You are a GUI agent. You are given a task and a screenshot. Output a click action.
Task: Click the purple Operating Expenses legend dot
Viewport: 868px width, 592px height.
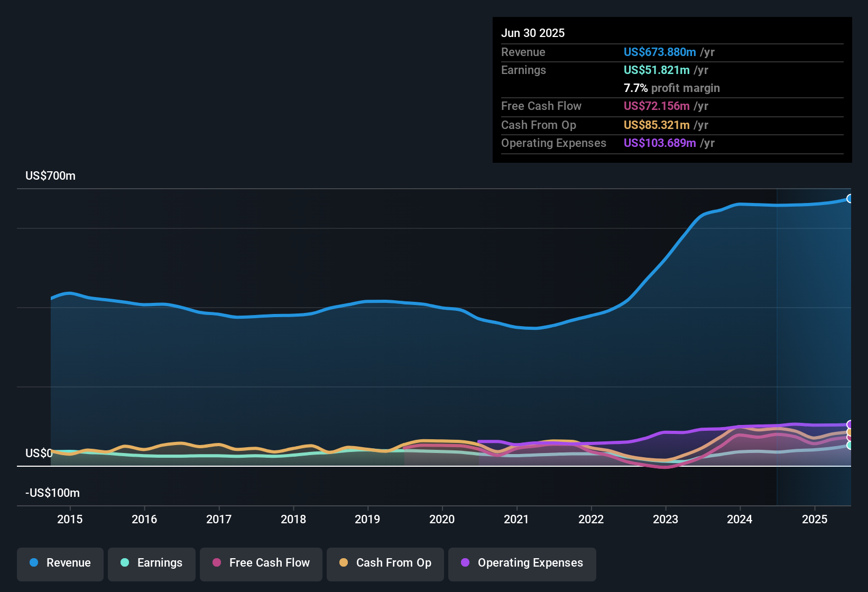[465, 562]
